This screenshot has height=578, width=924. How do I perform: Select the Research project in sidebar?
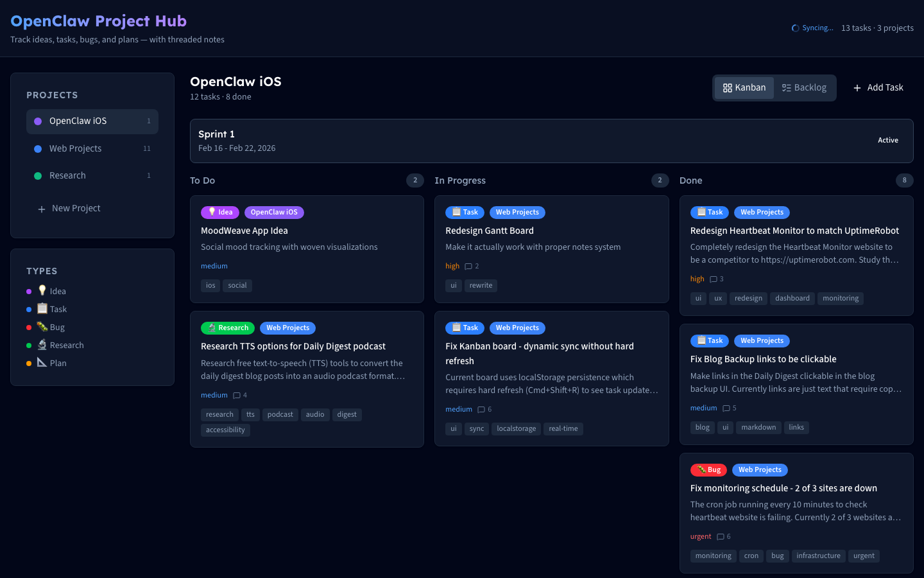click(67, 175)
